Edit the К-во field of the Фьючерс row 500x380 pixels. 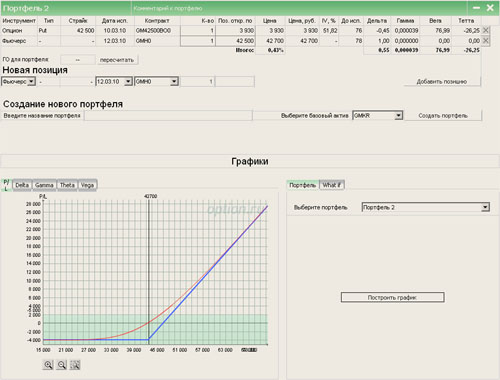(x=197, y=41)
